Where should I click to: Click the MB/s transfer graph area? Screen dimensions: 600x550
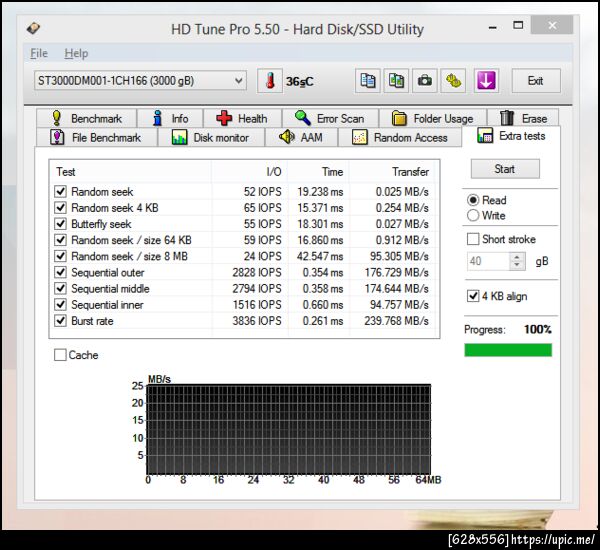coord(289,429)
